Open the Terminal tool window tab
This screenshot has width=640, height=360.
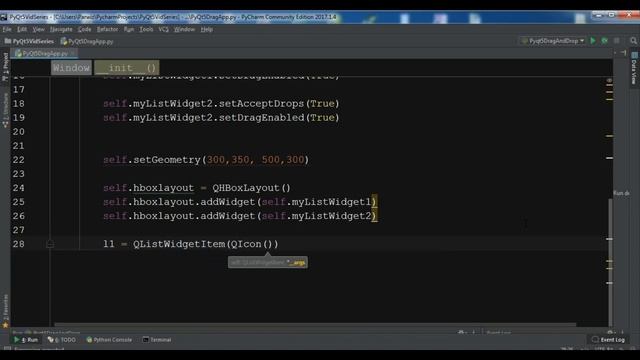(x=157, y=340)
